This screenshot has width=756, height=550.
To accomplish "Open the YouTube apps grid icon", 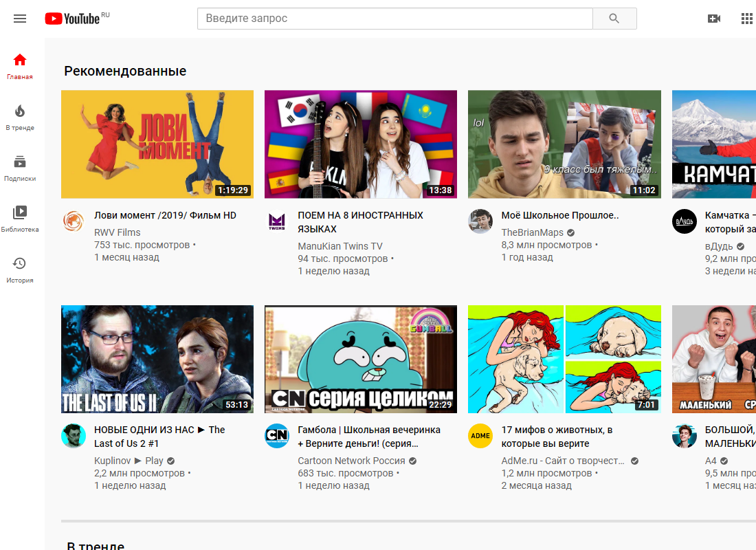I will point(746,19).
